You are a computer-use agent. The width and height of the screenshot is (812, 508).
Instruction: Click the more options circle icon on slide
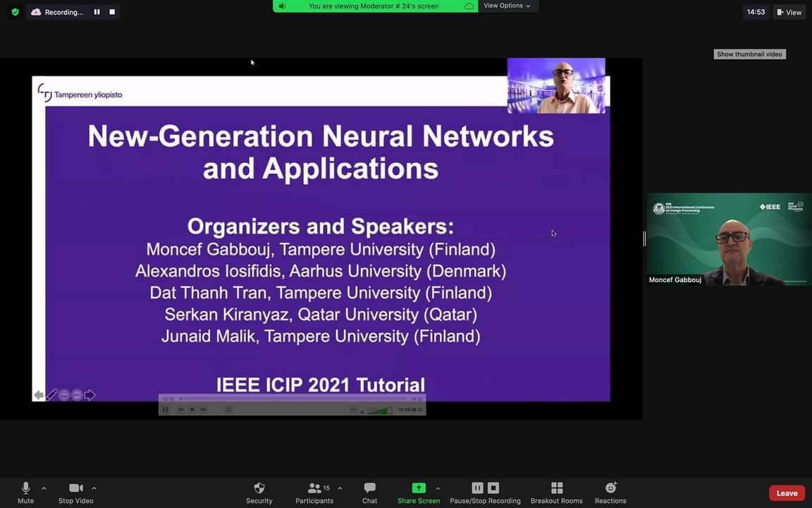(x=77, y=395)
